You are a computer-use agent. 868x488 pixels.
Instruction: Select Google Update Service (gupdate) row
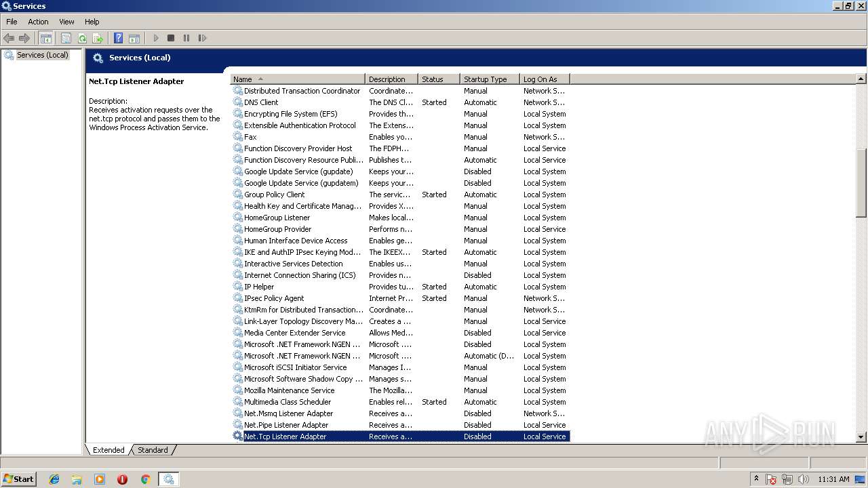pyautogui.click(x=400, y=171)
